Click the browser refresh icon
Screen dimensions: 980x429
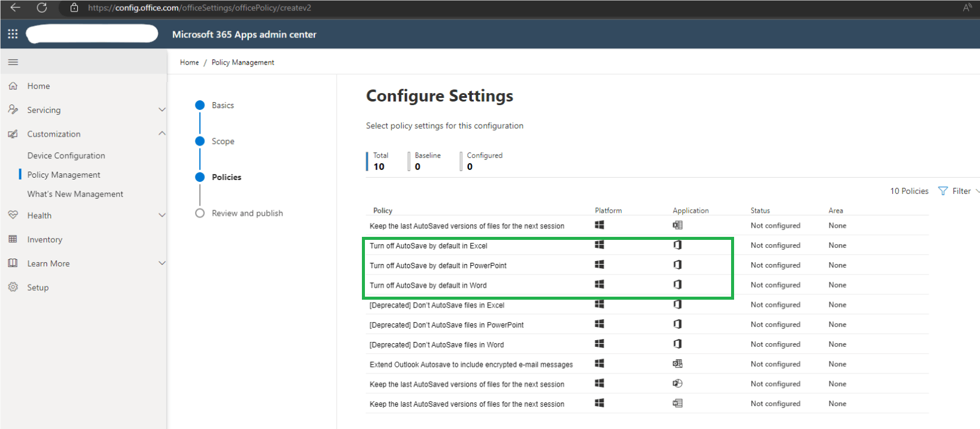[x=42, y=8]
